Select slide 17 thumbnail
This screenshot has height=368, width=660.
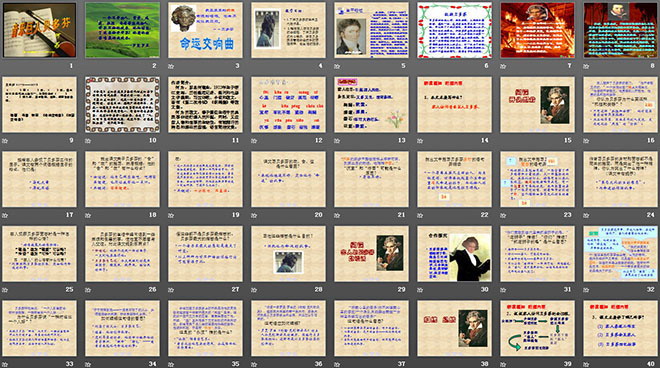pos(40,179)
